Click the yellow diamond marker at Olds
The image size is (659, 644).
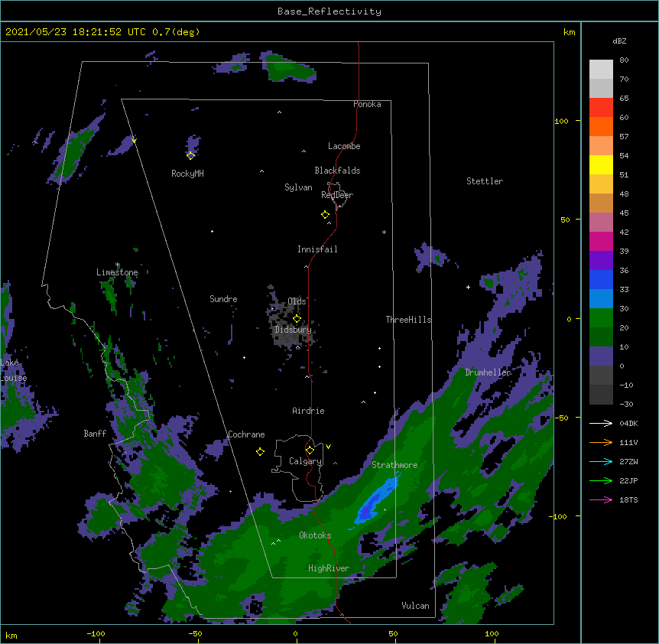[297, 319]
